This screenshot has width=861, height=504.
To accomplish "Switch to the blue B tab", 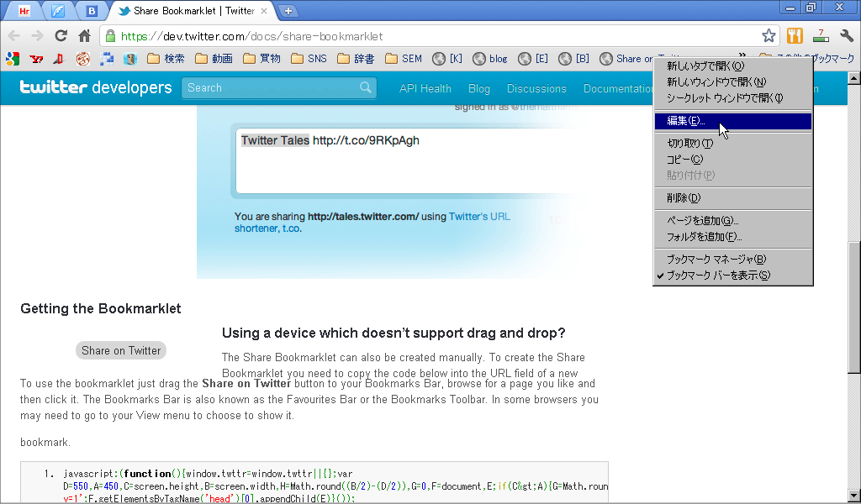I will coord(91,10).
